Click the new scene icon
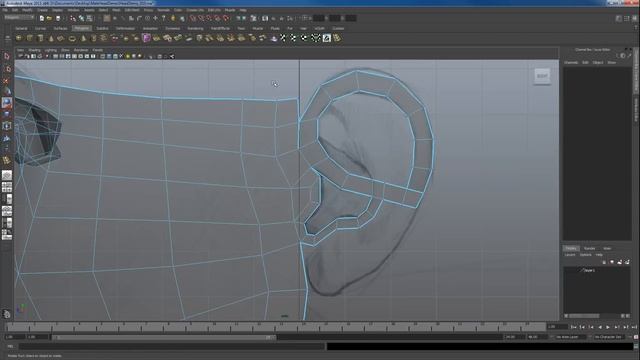 [x=42, y=18]
